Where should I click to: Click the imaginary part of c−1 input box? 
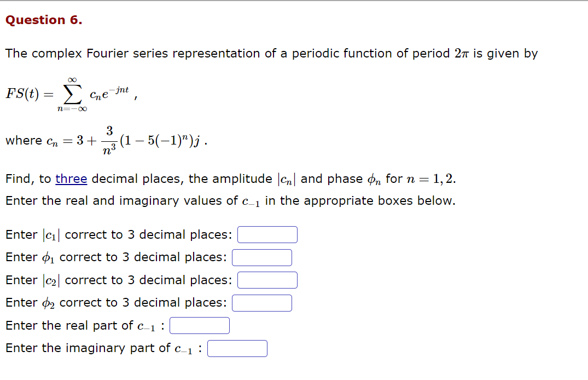coord(237,348)
